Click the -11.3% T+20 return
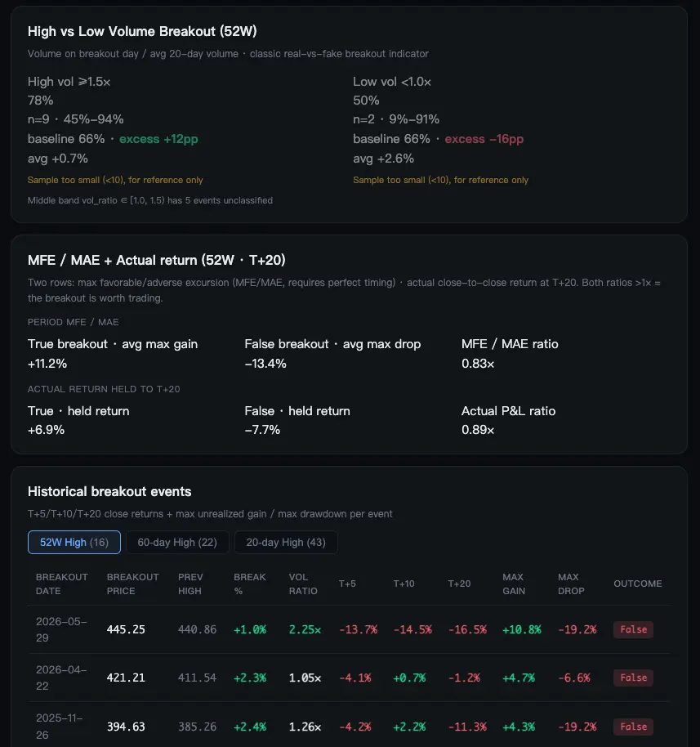The width and height of the screenshot is (700, 747). pos(467,727)
